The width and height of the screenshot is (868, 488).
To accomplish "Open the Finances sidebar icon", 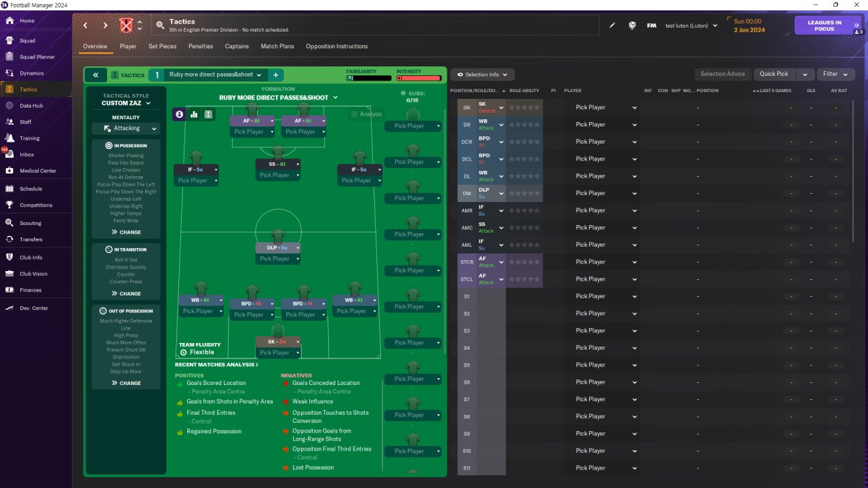I will click(9, 290).
